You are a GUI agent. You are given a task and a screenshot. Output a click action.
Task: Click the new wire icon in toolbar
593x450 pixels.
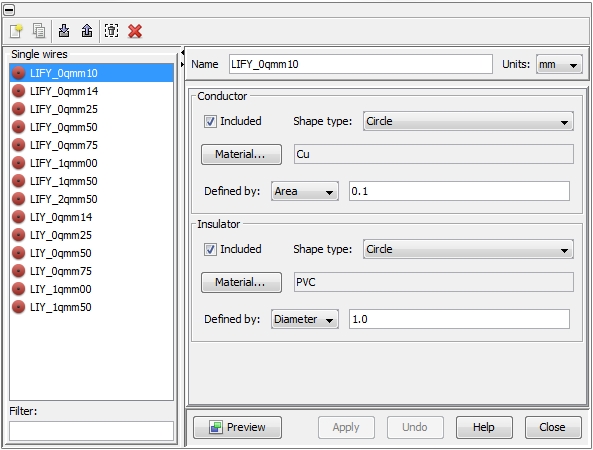coord(16,31)
